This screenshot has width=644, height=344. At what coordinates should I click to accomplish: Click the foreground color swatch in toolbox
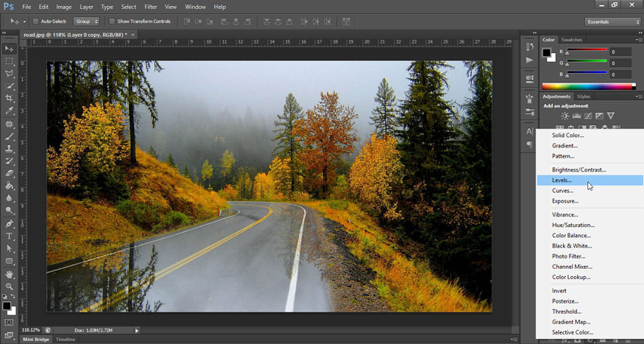point(7,305)
